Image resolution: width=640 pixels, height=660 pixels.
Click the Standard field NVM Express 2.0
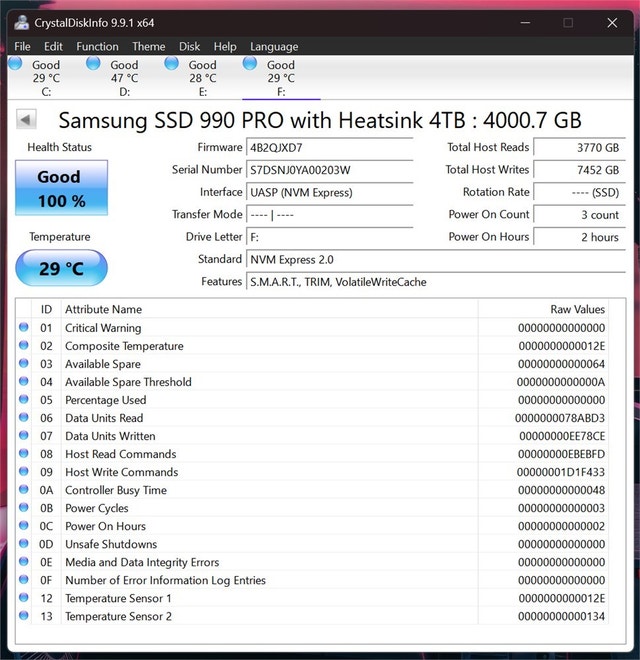(436, 259)
